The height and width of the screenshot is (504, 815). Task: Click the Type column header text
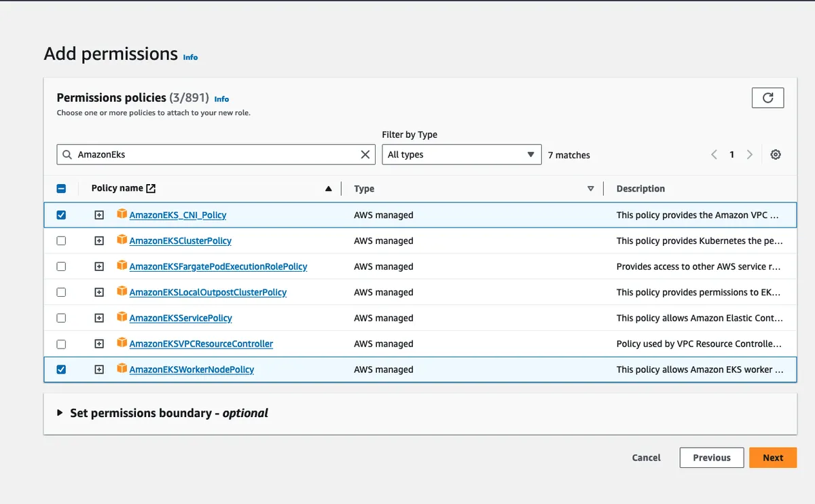click(x=364, y=189)
